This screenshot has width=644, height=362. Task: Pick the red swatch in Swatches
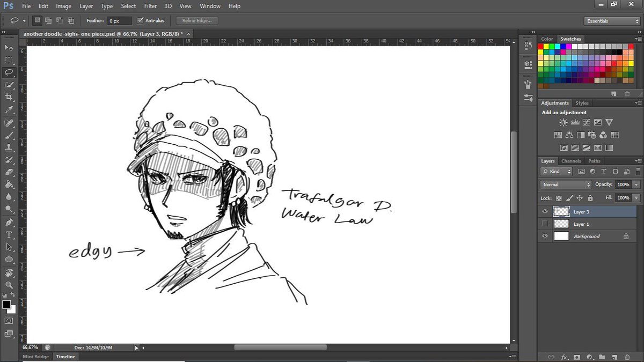pyautogui.click(x=541, y=47)
